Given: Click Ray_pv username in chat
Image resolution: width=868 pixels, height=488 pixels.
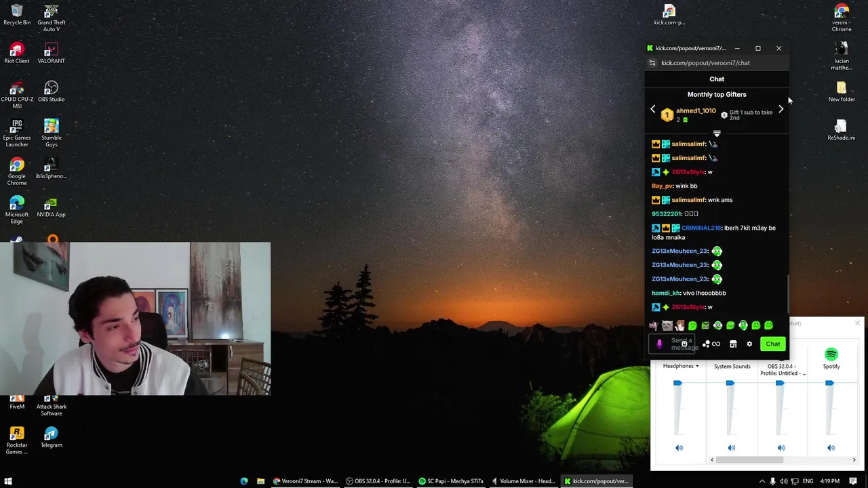Looking at the screenshot, I should click(x=663, y=186).
